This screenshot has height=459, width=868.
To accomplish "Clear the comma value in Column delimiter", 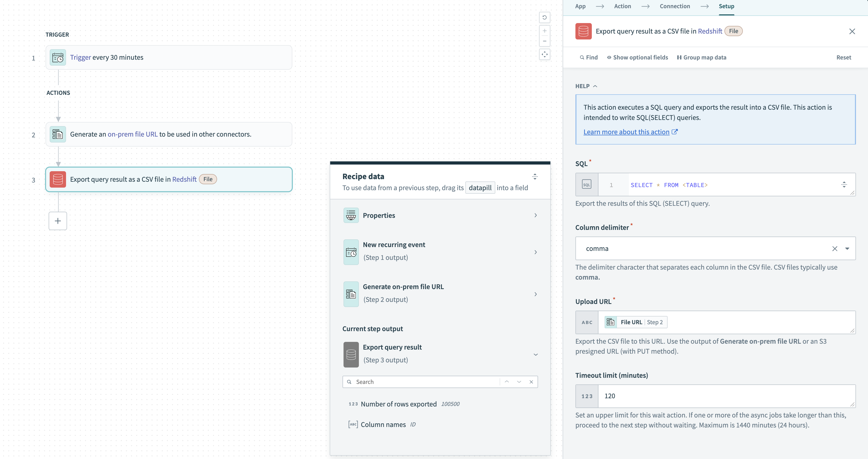I will 835,248.
